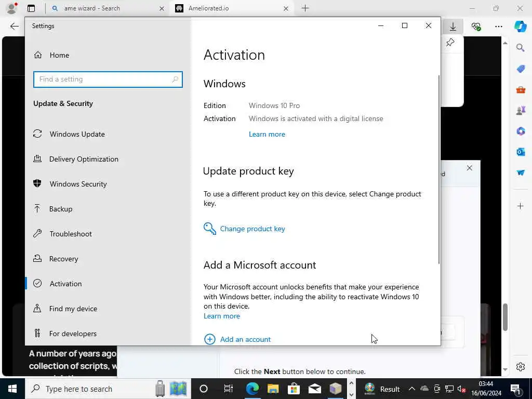Open Drop paper plane icon in sidebar
The width and height of the screenshot is (532, 399).
click(x=521, y=172)
